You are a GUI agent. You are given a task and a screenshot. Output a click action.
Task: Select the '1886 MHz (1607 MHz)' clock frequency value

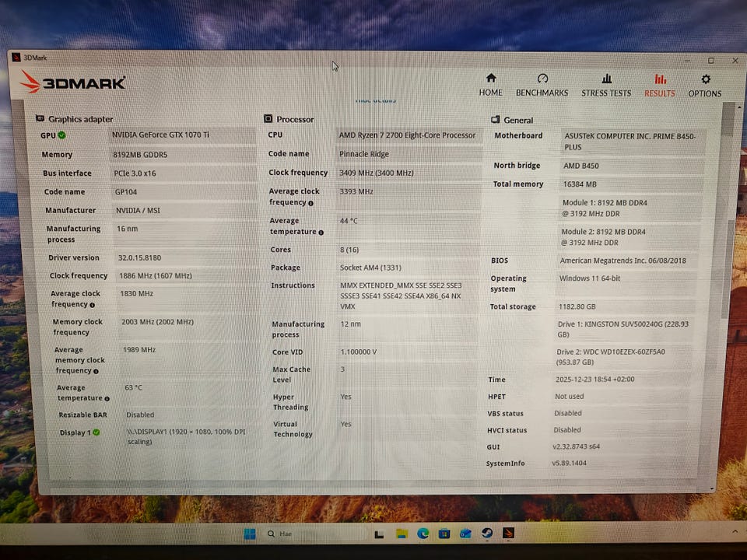pyautogui.click(x=156, y=275)
